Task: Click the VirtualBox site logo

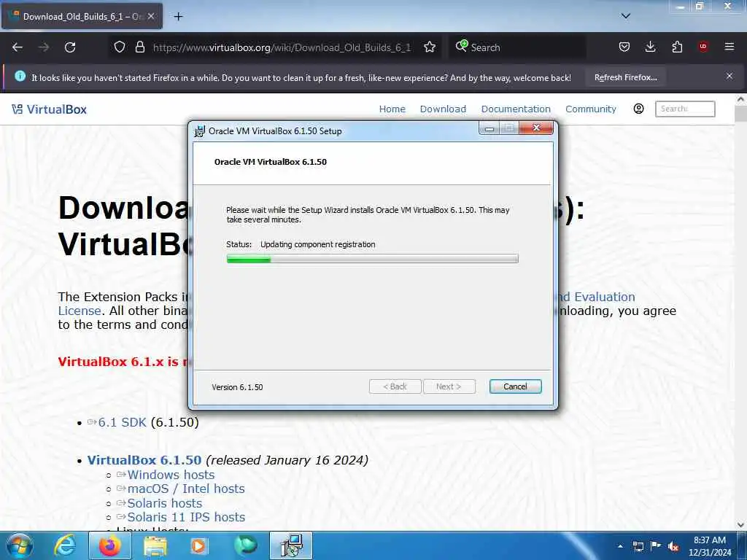Action: coord(50,109)
